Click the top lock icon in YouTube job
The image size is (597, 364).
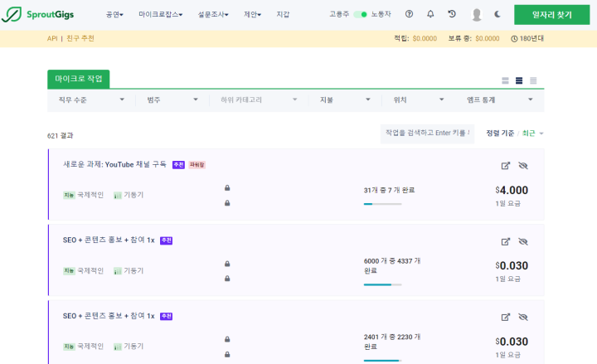pyautogui.click(x=227, y=187)
